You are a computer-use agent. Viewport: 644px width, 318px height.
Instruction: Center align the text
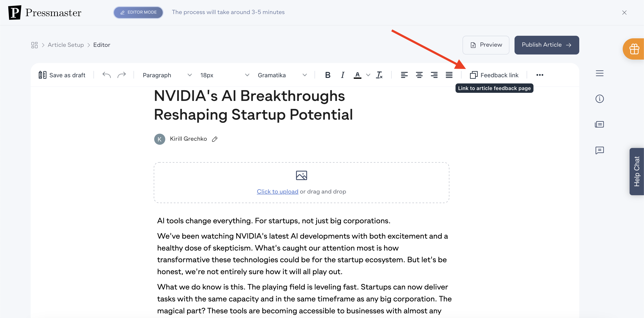click(x=419, y=75)
